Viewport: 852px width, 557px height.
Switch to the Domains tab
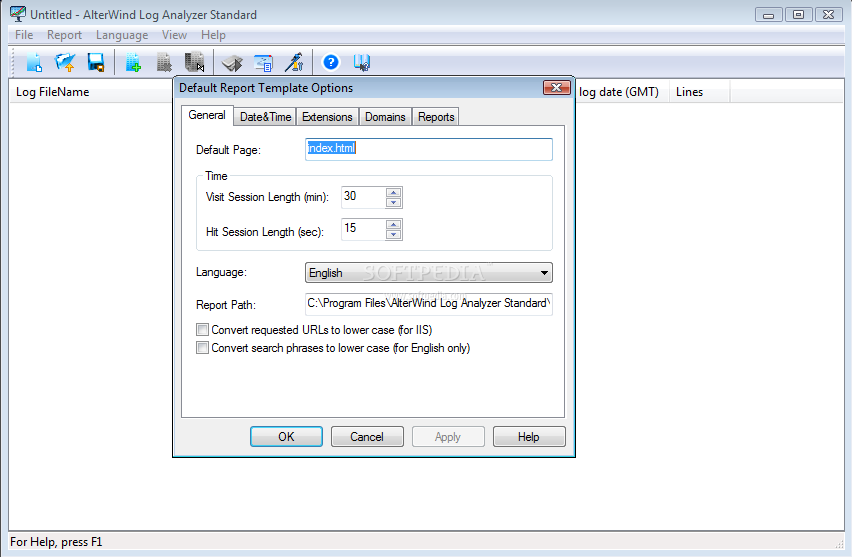click(385, 117)
